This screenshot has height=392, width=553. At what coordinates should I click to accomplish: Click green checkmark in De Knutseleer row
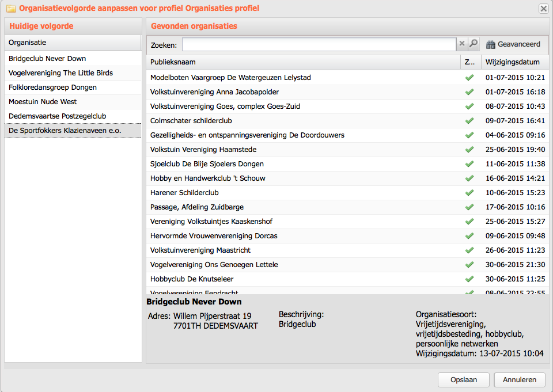pyautogui.click(x=469, y=279)
